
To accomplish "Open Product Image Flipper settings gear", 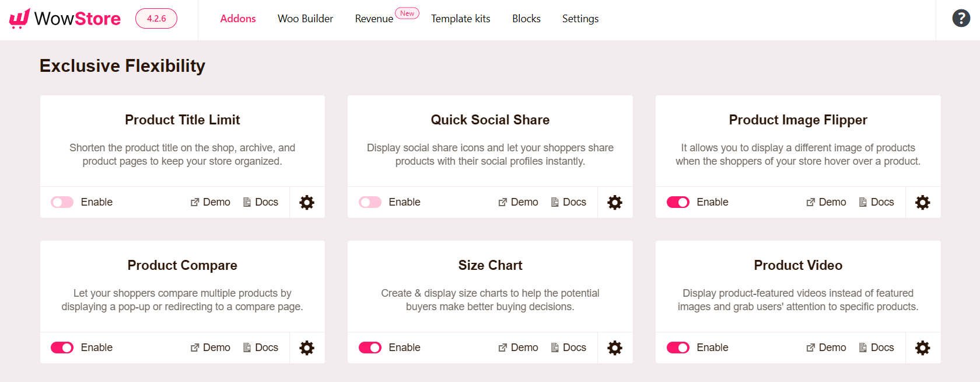I will 923,202.
